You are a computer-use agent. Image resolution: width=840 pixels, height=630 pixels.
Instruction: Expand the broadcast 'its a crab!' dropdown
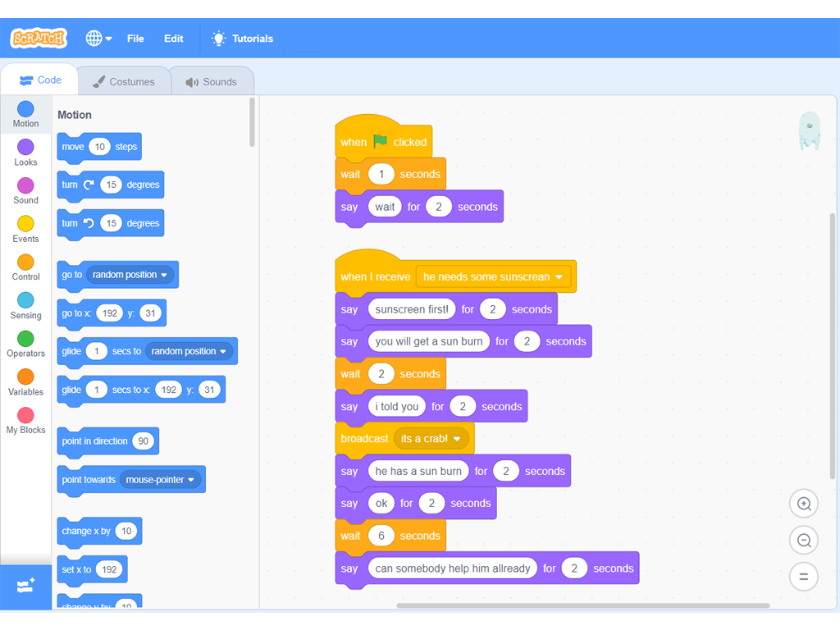coord(458,439)
